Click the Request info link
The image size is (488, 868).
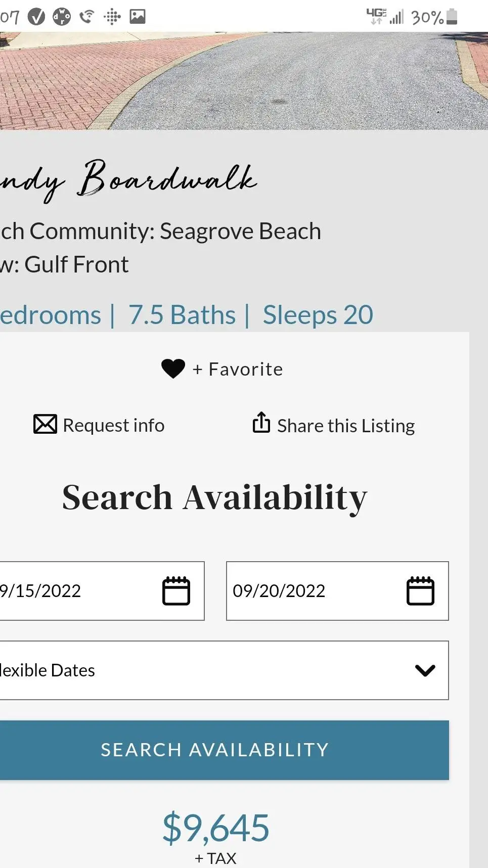tap(114, 425)
